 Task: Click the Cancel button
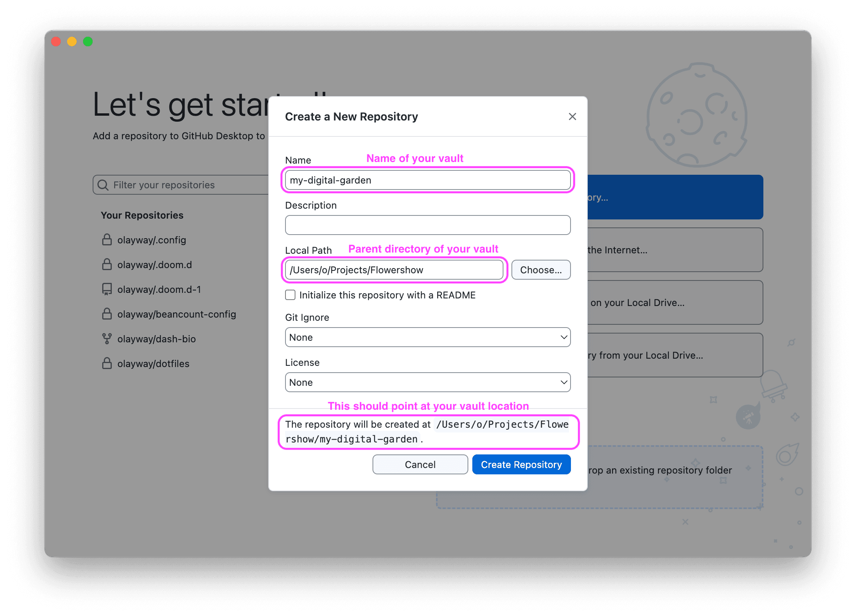[420, 464]
